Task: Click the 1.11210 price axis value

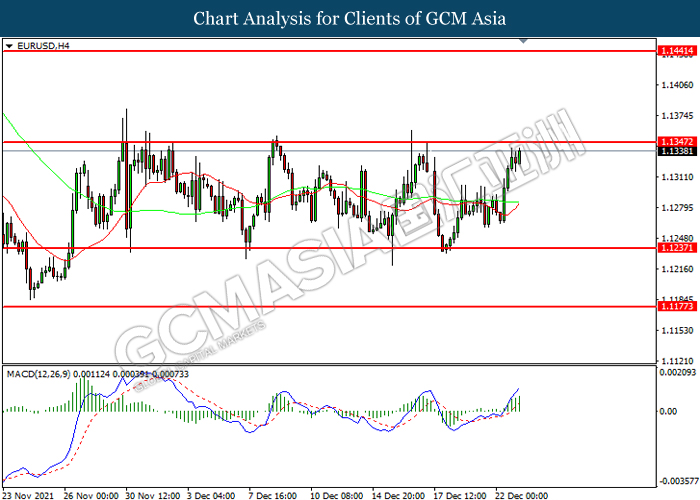Action: click(x=677, y=360)
